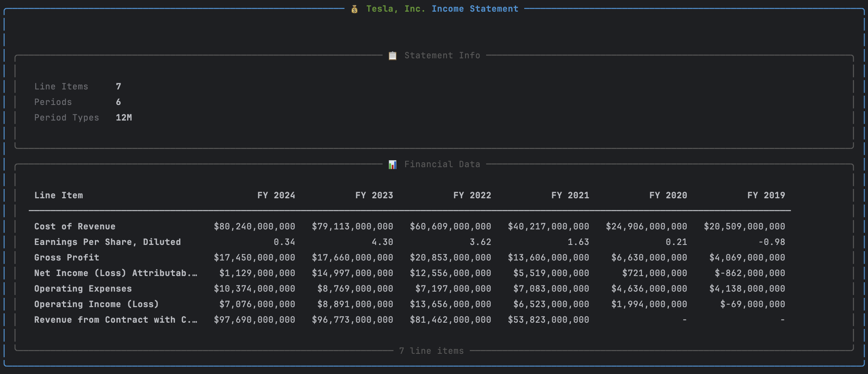
Task: Click the Line Items value 7
Action: (x=119, y=86)
